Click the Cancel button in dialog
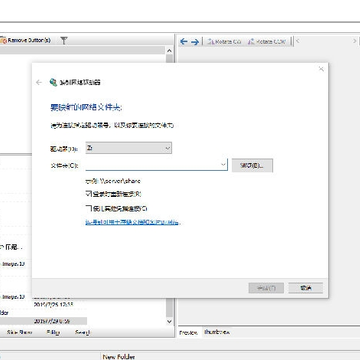This screenshot has height=360, width=360. 306,288
